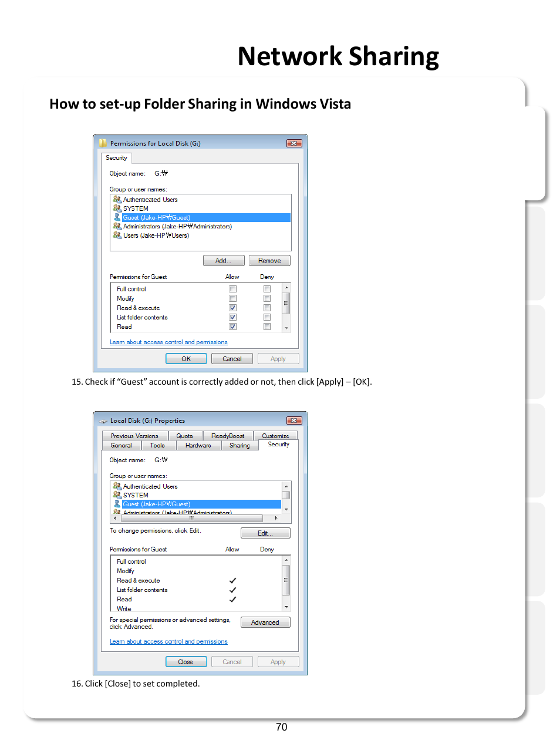Select Guest (Jake-HP\Guest) row in Properties dialog
This screenshot has width=560, height=747.
tap(197, 504)
